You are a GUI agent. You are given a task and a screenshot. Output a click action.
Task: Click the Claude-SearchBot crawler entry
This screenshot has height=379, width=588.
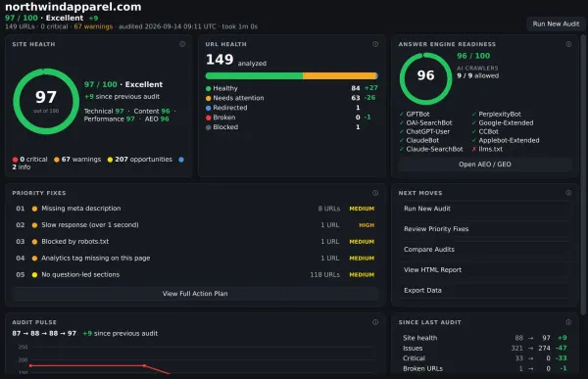coord(431,149)
